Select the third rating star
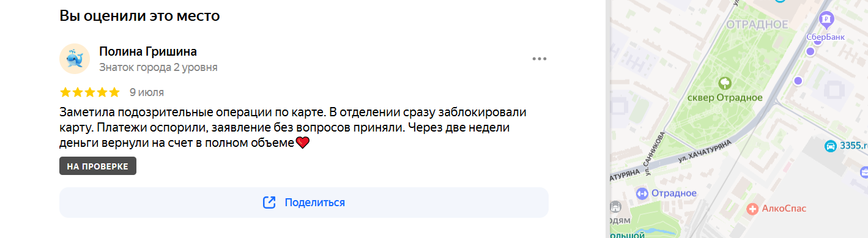The width and height of the screenshot is (868, 238). click(x=90, y=92)
